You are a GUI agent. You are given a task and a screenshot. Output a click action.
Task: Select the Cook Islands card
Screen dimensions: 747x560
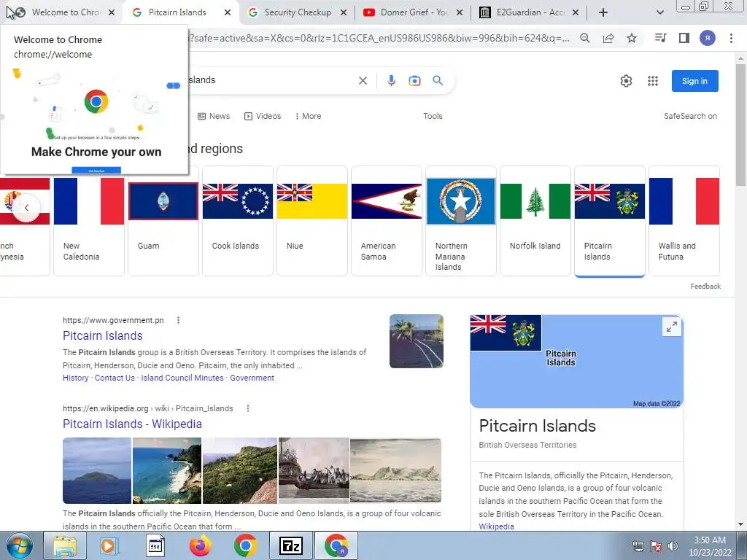tap(237, 221)
